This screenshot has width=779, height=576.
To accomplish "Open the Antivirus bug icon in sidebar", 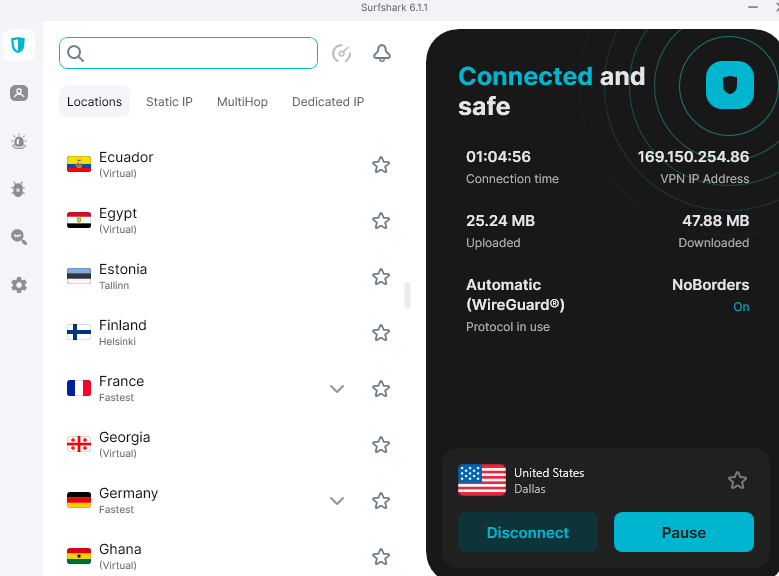I will pos(19,189).
